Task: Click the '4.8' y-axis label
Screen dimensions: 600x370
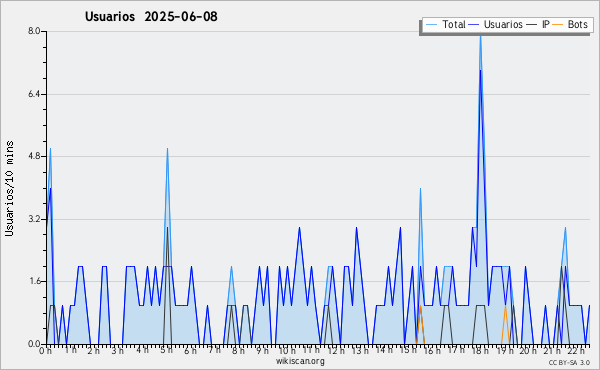Action: [x=34, y=156]
